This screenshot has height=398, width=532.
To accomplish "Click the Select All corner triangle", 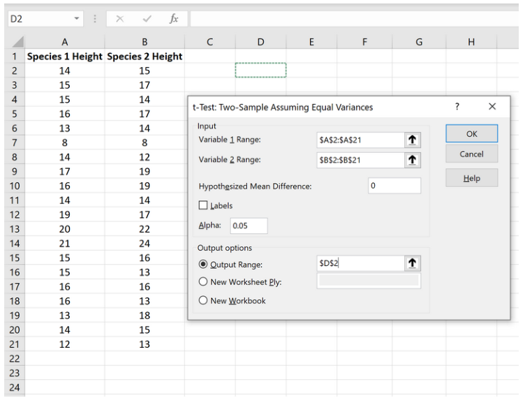I will tap(17, 42).
